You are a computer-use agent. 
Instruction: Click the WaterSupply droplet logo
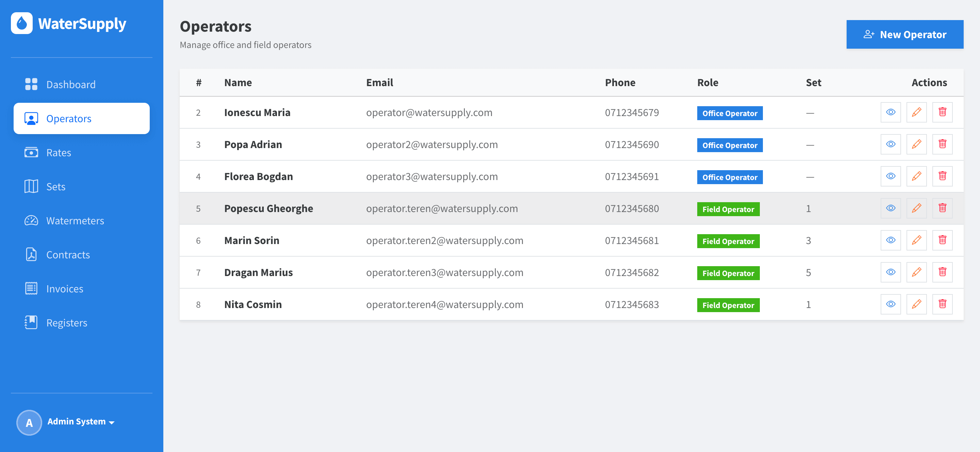click(22, 23)
